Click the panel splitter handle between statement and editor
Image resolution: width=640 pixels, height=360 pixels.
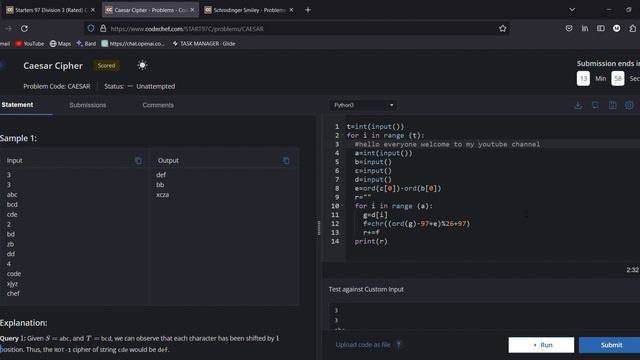319,228
